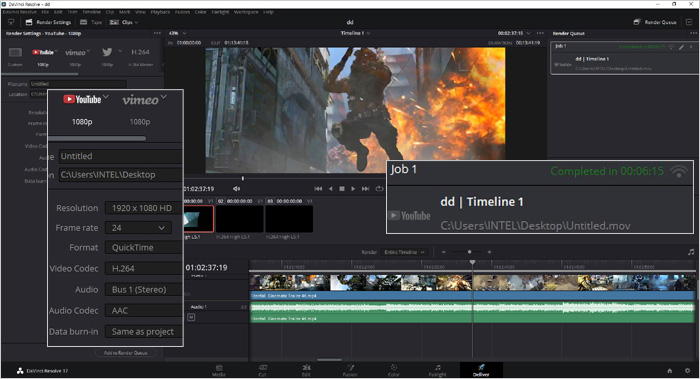Click the timeline zoom out minus button
This screenshot has width=700, height=379.
pyautogui.click(x=443, y=252)
